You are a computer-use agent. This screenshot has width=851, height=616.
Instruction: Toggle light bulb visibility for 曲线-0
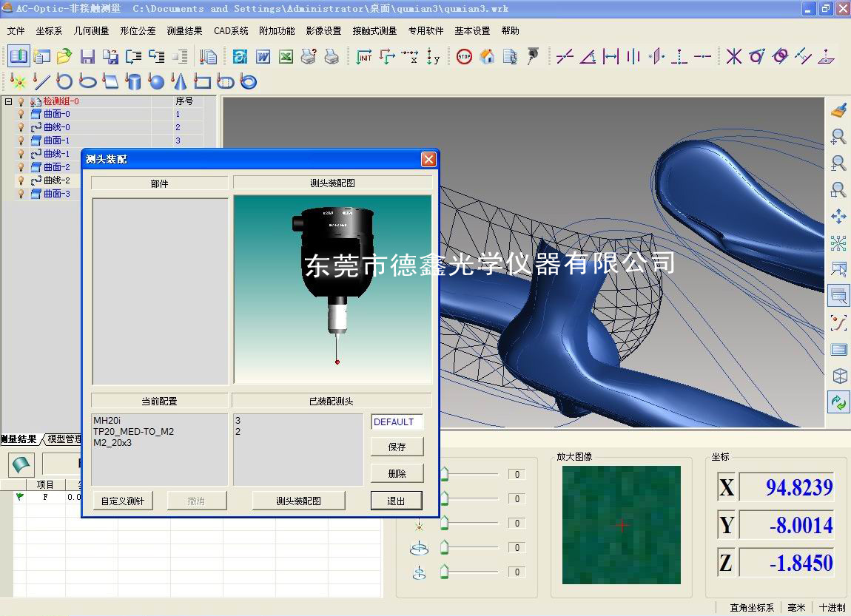click(x=21, y=127)
